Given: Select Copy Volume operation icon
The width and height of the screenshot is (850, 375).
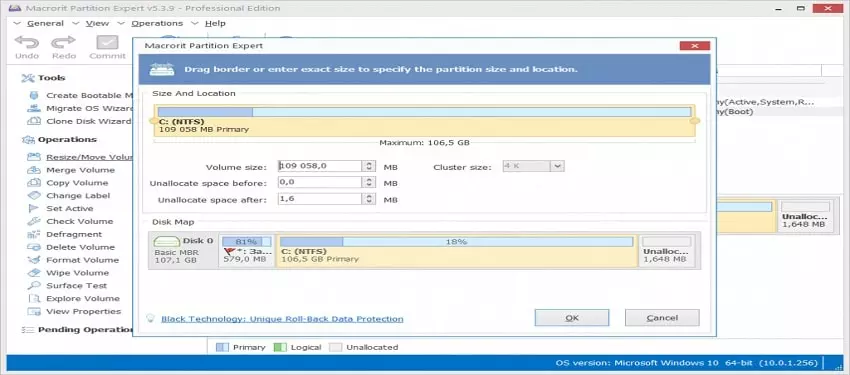Looking at the screenshot, I should pos(34,183).
